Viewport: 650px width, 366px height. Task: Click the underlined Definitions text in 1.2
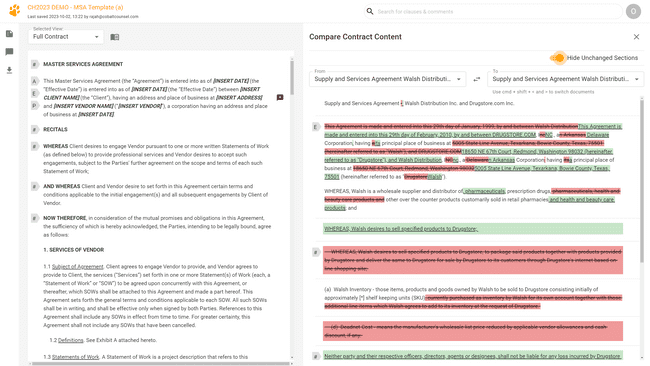[x=70, y=340]
